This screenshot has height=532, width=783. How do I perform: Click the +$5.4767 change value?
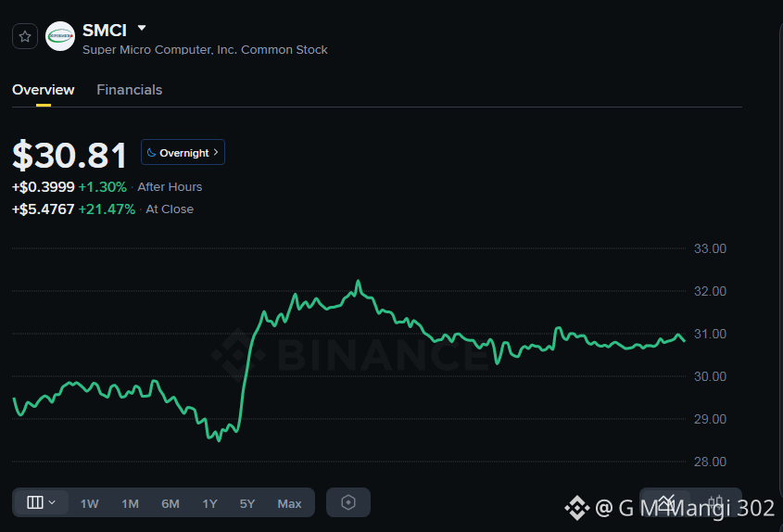coord(44,209)
